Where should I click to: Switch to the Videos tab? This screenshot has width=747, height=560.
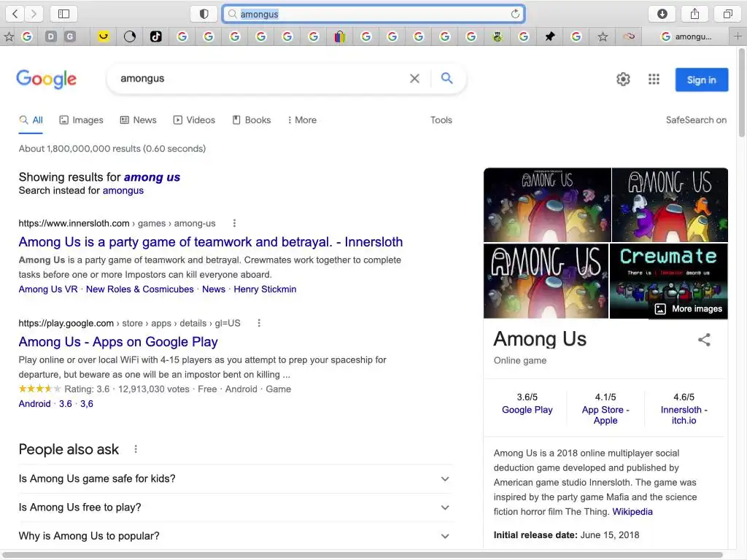click(x=194, y=120)
